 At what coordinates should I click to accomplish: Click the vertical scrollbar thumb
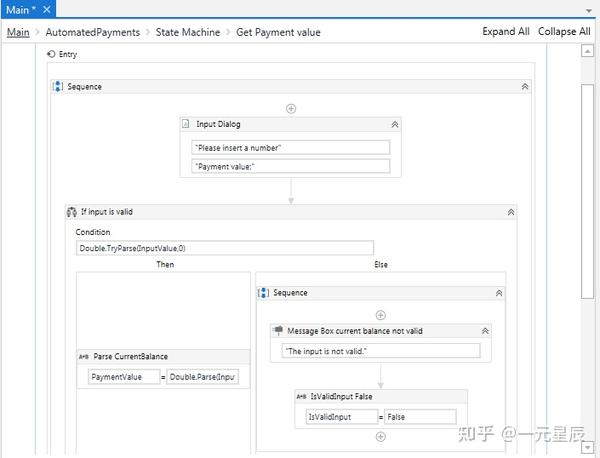(588, 190)
